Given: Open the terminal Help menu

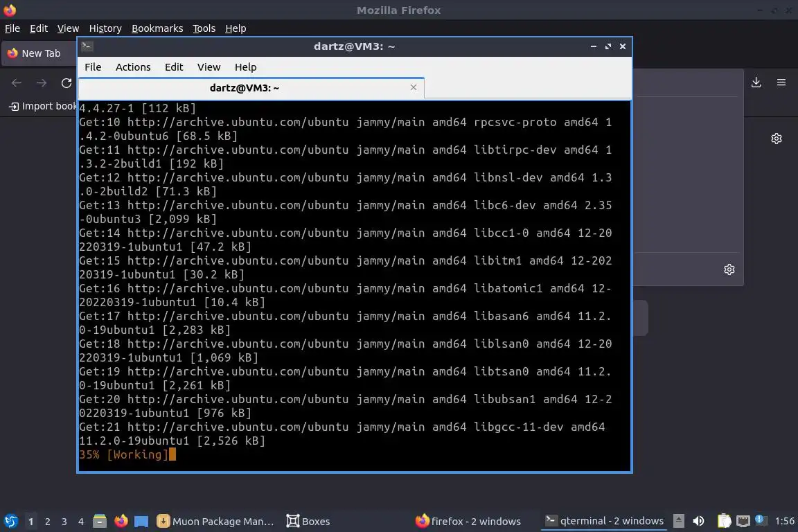Looking at the screenshot, I should 245,67.
